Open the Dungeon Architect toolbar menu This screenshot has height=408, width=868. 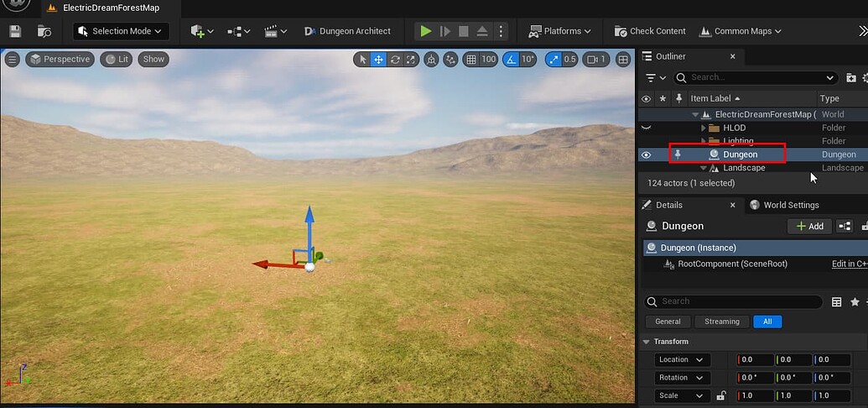[347, 31]
